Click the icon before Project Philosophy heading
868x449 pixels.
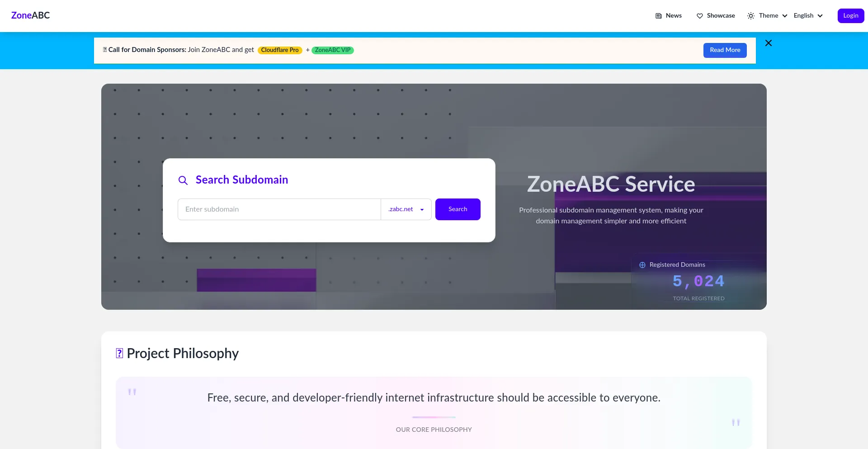click(x=119, y=353)
